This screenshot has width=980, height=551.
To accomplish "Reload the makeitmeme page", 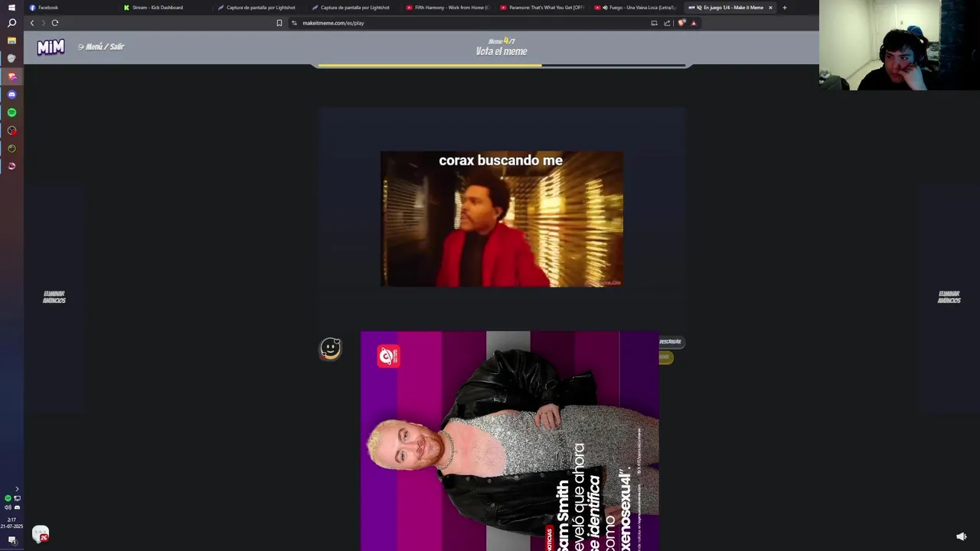I will point(55,23).
